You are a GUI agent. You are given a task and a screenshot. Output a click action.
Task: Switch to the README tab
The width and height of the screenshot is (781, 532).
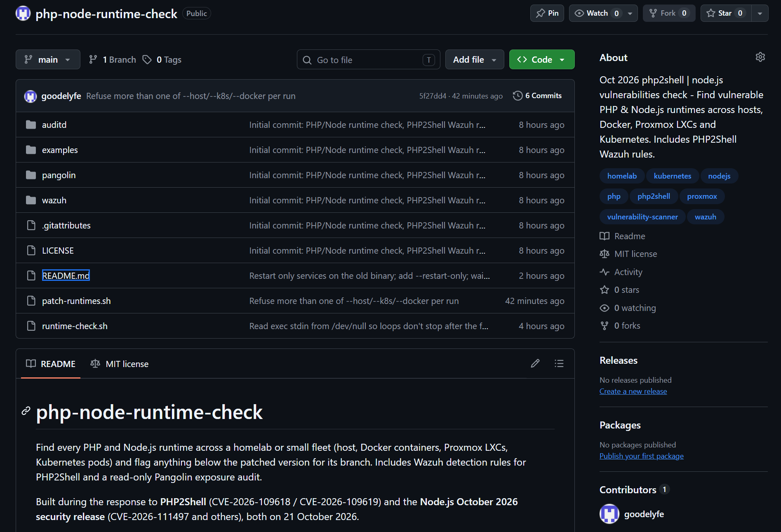(51, 364)
